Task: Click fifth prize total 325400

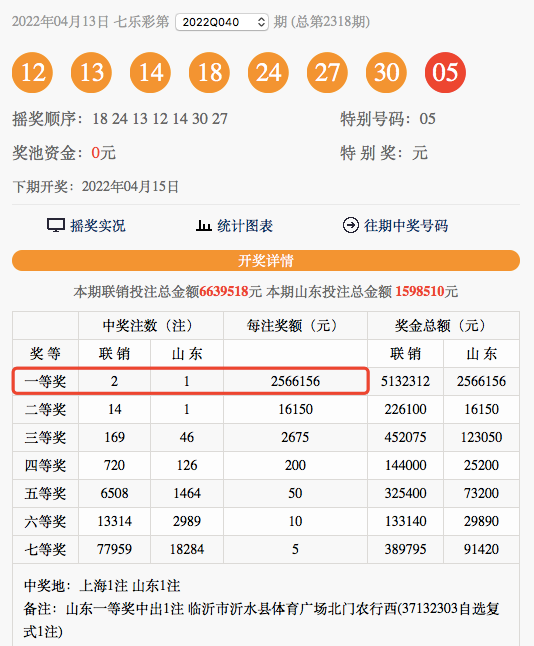Action: pos(405,493)
